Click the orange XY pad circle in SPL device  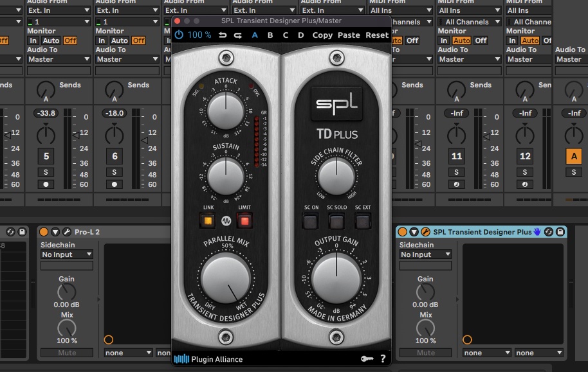click(x=467, y=339)
